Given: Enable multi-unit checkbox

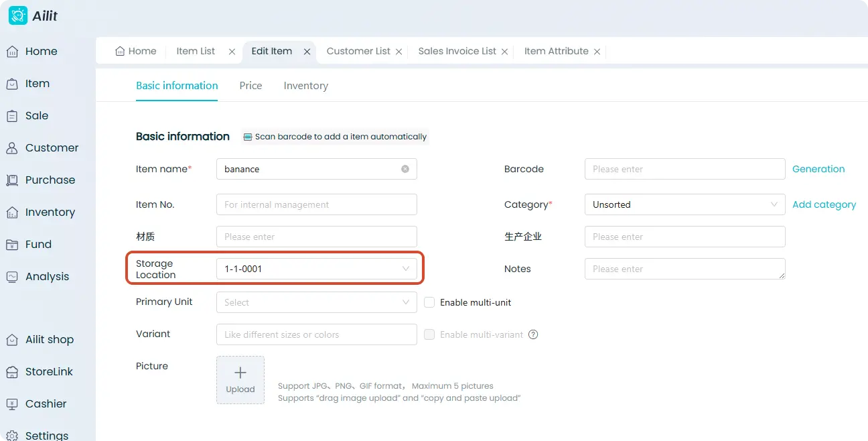Looking at the screenshot, I should coord(429,302).
